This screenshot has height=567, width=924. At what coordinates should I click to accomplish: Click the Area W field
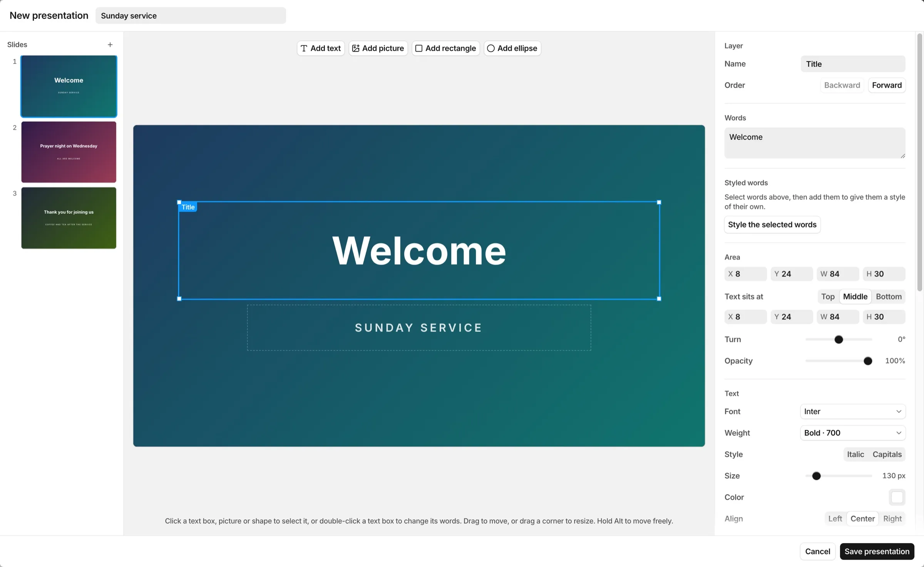click(x=838, y=274)
